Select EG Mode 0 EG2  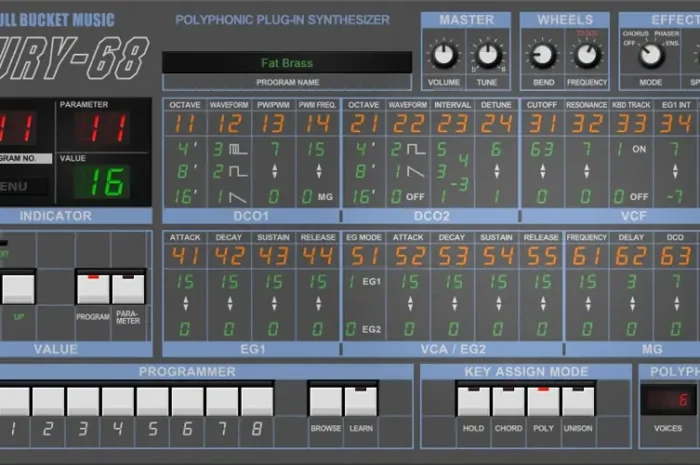click(x=363, y=329)
